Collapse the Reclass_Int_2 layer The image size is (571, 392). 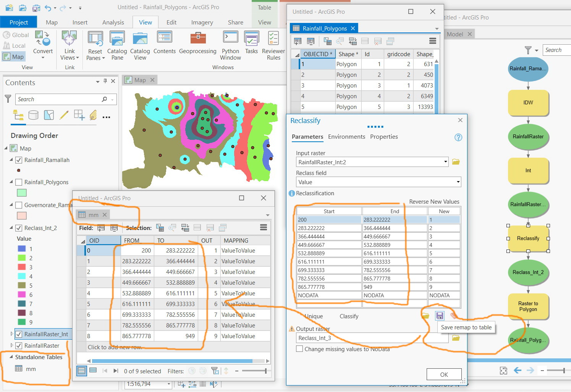11,228
